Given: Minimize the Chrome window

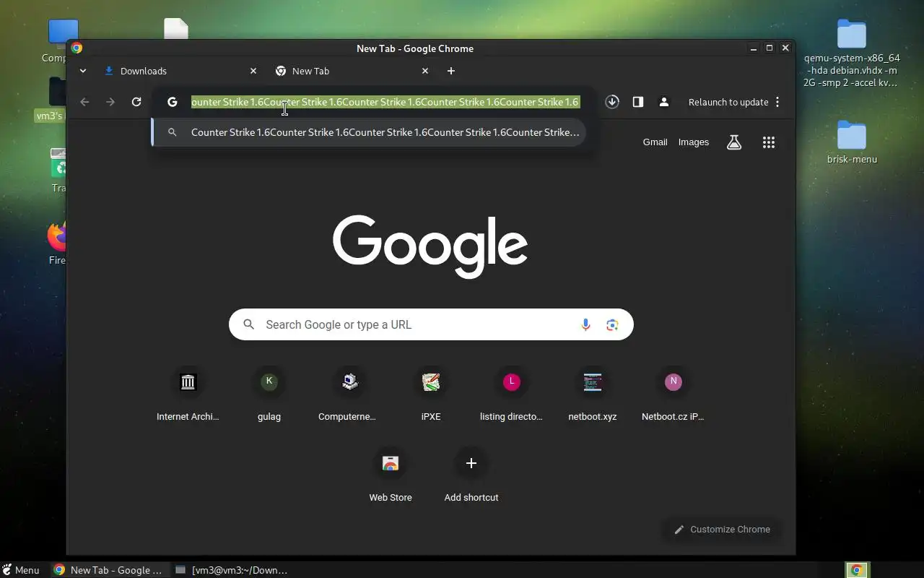Looking at the screenshot, I should point(754,48).
